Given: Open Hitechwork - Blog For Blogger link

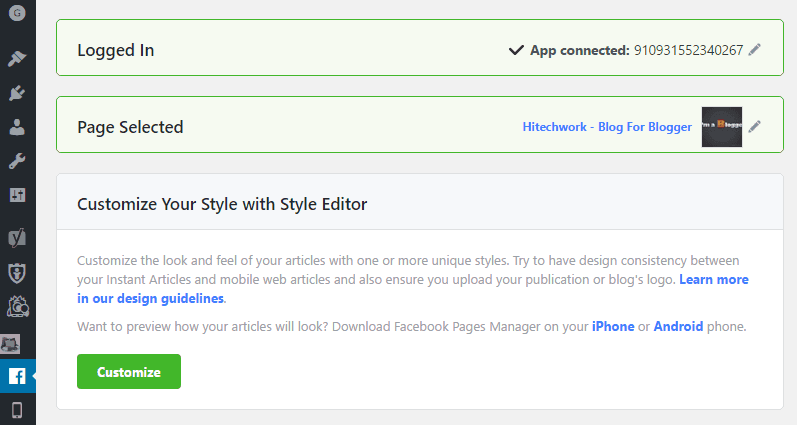Looking at the screenshot, I should [607, 127].
